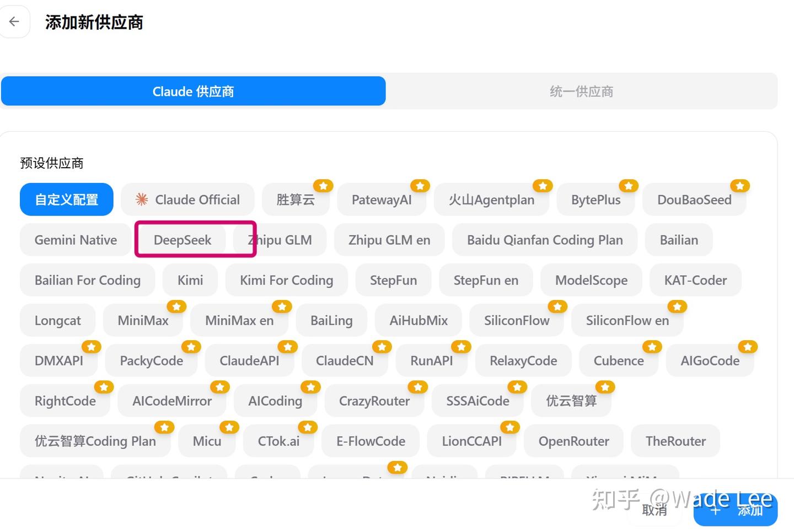
Task: Switch to the Claude 供应商 tab
Action: coord(193,91)
